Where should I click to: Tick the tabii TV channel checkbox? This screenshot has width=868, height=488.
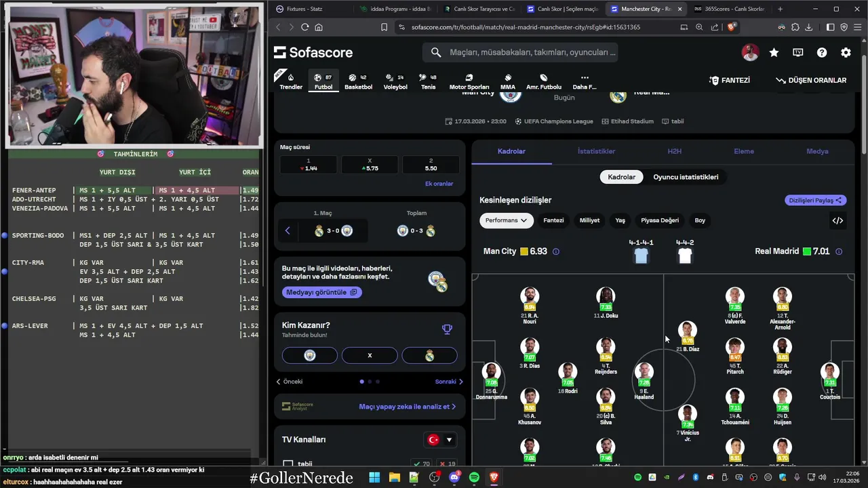[x=288, y=464]
